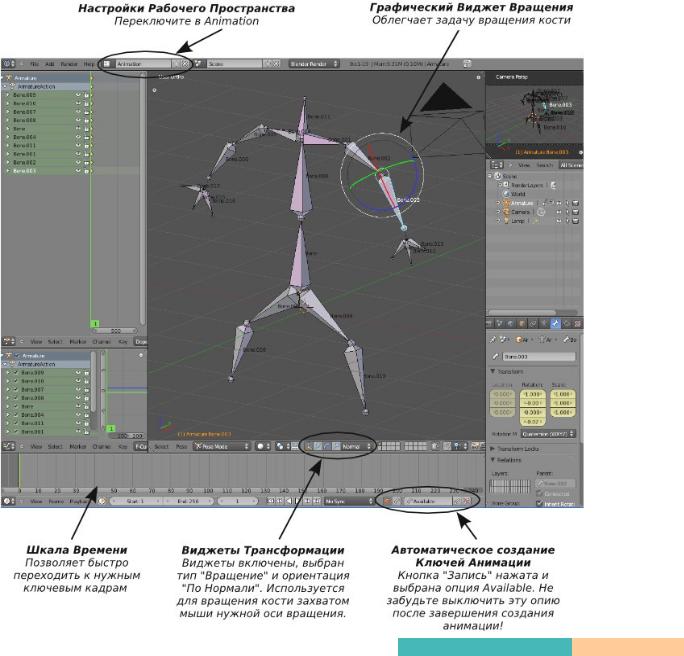
Task: Open the viewport shading mode selector
Action: click(263, 446)
